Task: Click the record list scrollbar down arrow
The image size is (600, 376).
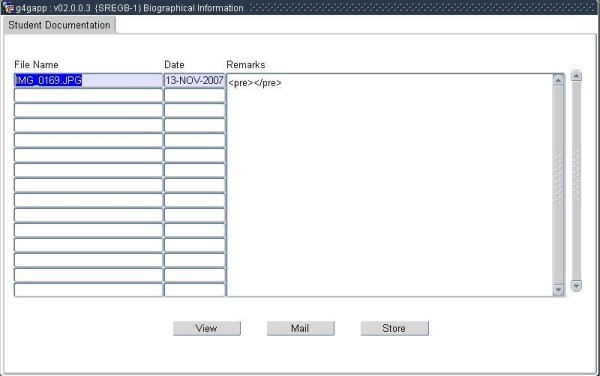Action: tap(576, 286)
